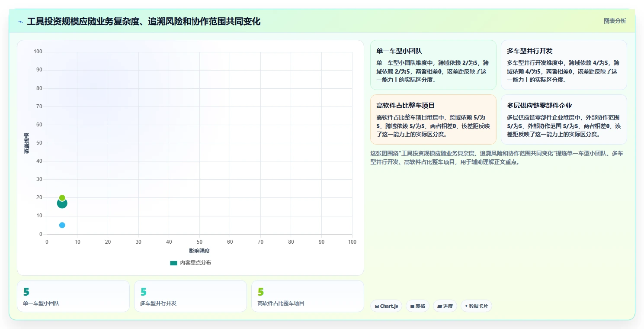Open the 多层供应链零部件企业 info card
The image size is (644, 329).
click(x=564, y=119)
